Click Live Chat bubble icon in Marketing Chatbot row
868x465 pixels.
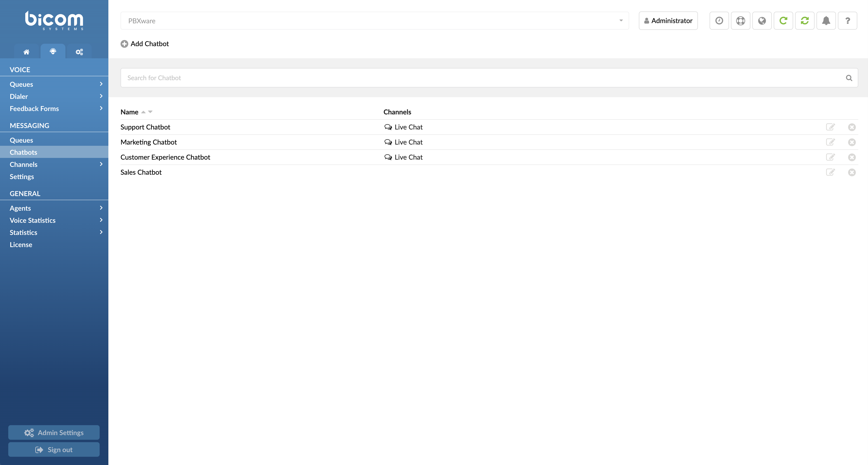(x=388, y=142)
